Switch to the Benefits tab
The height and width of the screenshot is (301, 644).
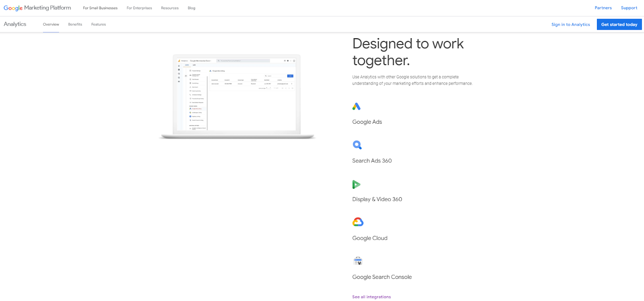[x=75, y=25]
